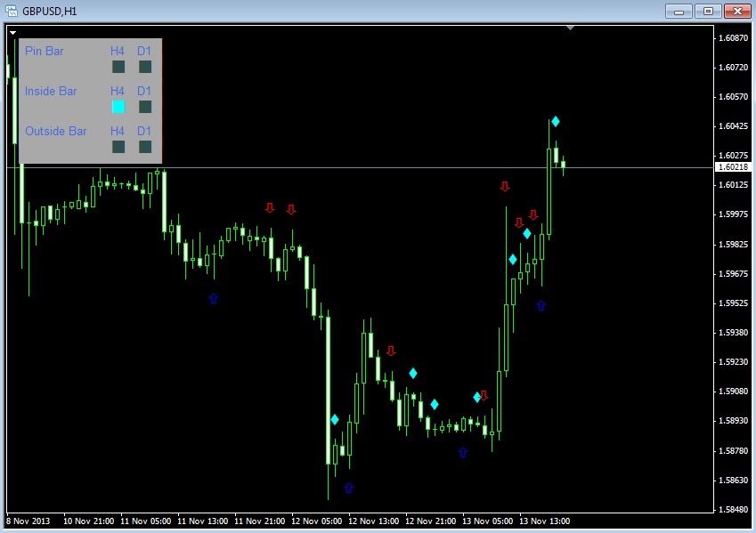Click the current price label 1.60218
This screenshot has height=533, width=756.
(x=733, y=166)
